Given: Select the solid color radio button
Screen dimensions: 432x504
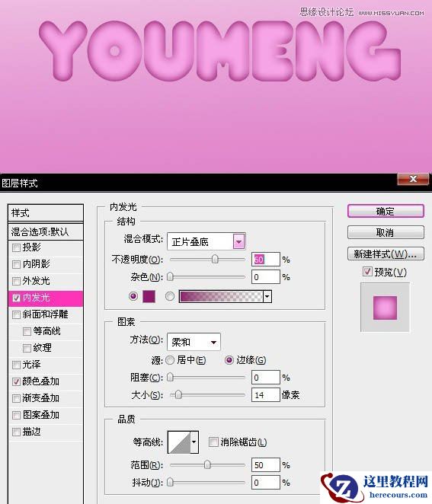Looking at the screenshot, I should click(133, 296).
